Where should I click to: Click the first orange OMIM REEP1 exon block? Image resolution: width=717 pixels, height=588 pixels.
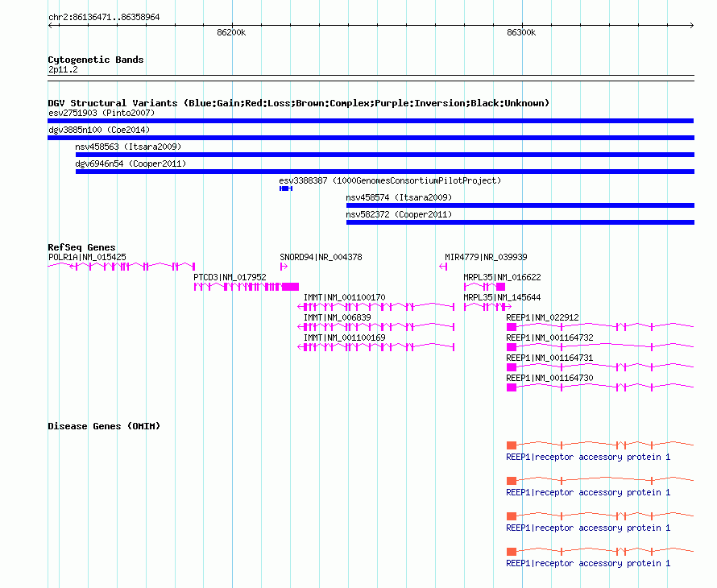(x=512, y=445)
